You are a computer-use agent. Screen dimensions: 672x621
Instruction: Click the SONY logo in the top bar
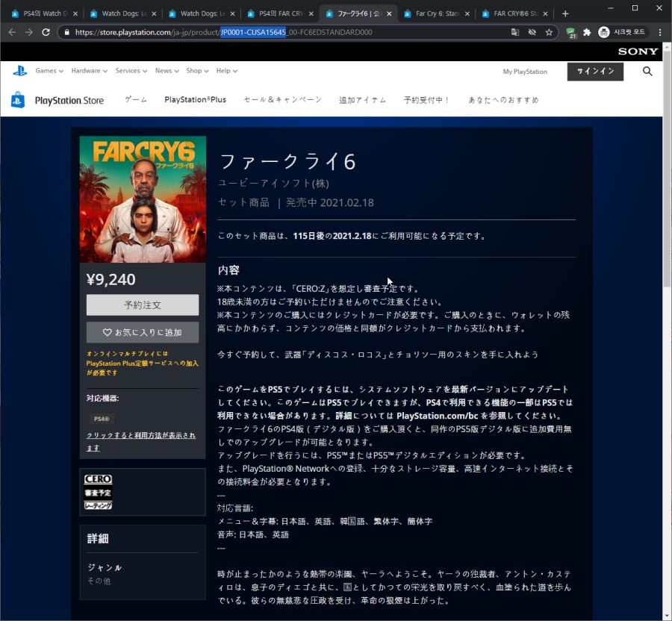click(638, 52)
